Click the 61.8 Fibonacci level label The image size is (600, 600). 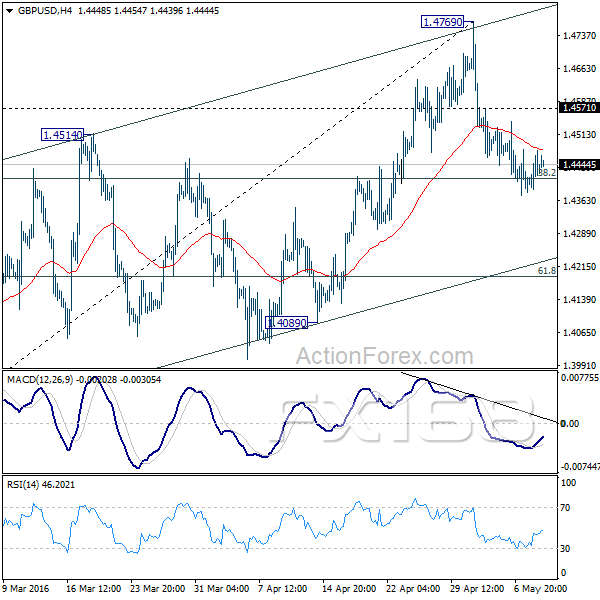point(547,270)
